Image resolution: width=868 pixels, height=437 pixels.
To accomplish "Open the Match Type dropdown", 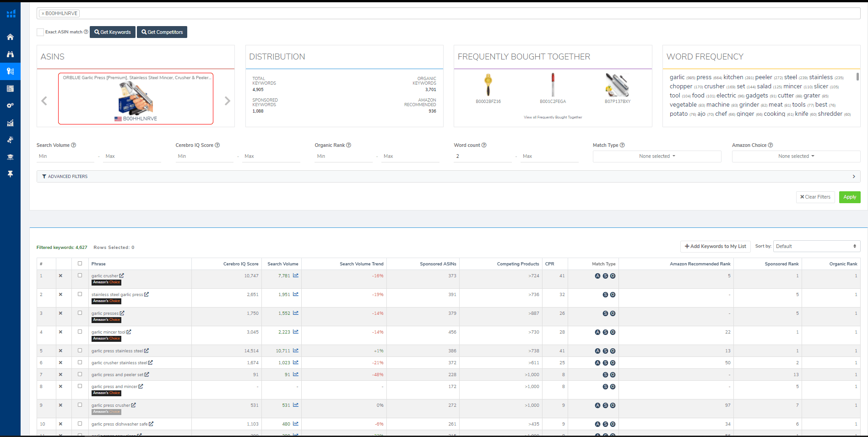I will tap(656, 156).
